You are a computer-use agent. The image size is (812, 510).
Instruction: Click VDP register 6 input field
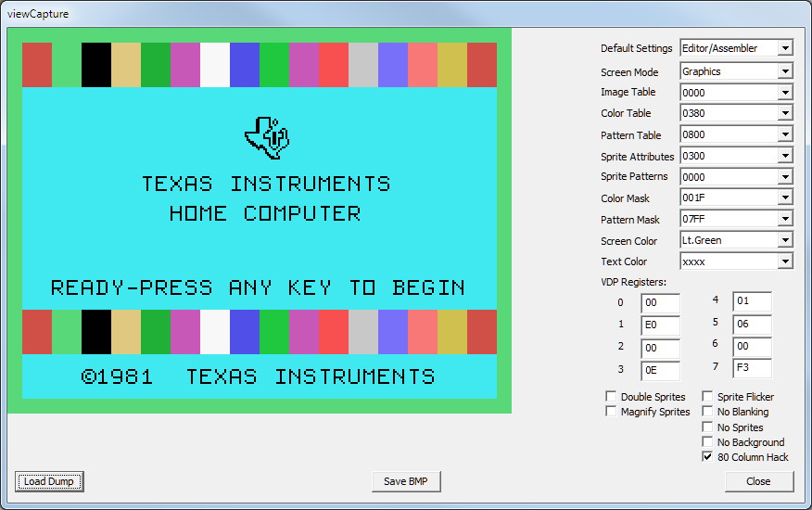tap(752, 347)
